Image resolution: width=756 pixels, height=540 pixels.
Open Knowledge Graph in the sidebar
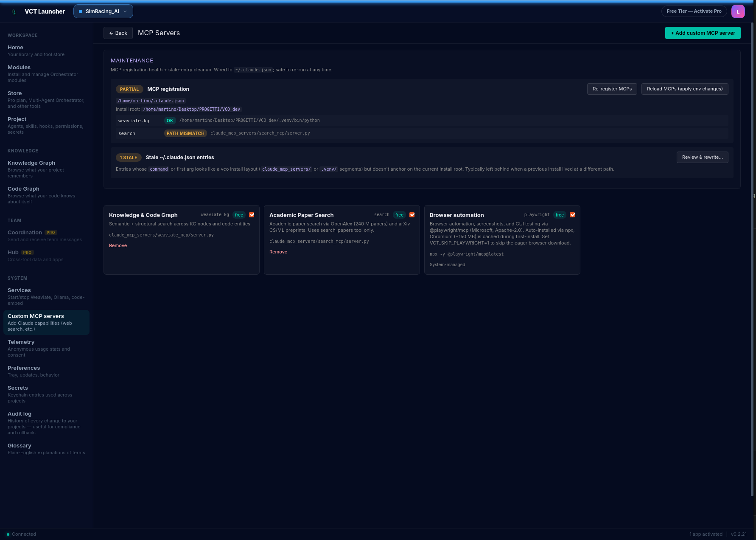coord(46,169)
